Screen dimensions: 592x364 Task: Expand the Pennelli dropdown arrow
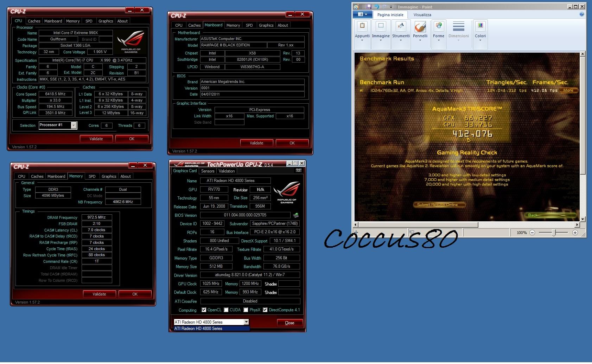click(x=420, y=40)
